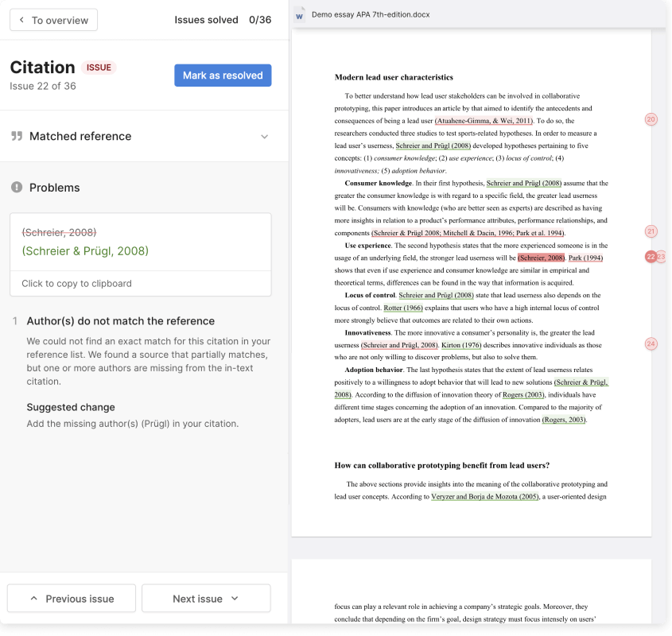Go to the previous issue
672x636 pixels.
click(72, 599)
